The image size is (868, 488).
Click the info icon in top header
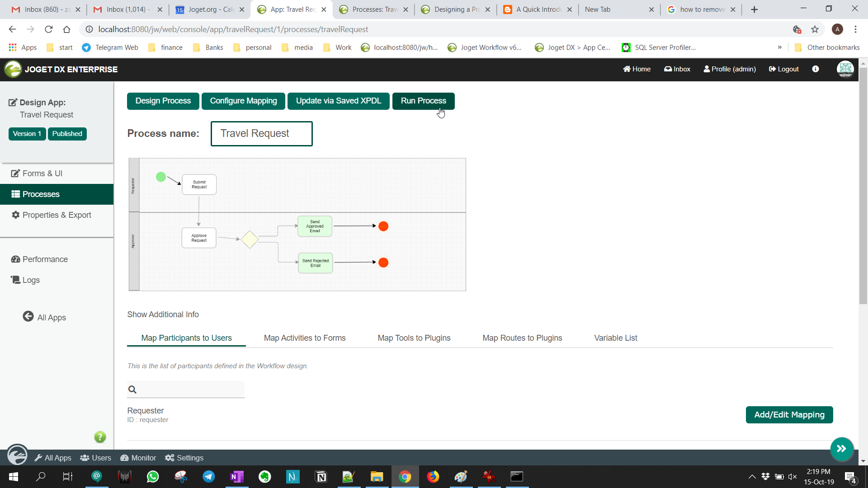tap(816, 69)
